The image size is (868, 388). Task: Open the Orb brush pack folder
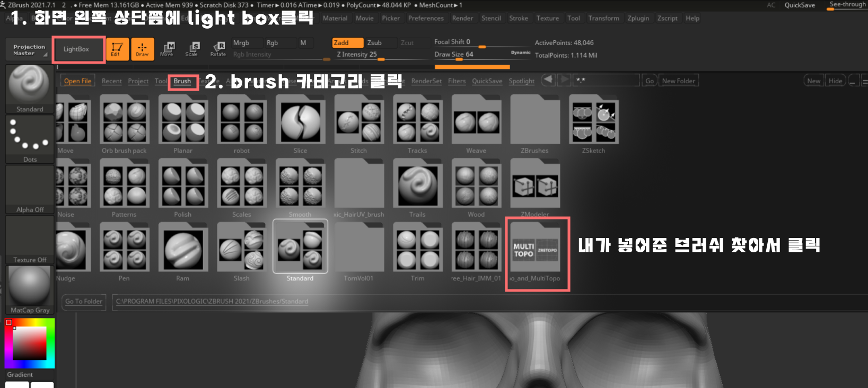tap(124, 125)
